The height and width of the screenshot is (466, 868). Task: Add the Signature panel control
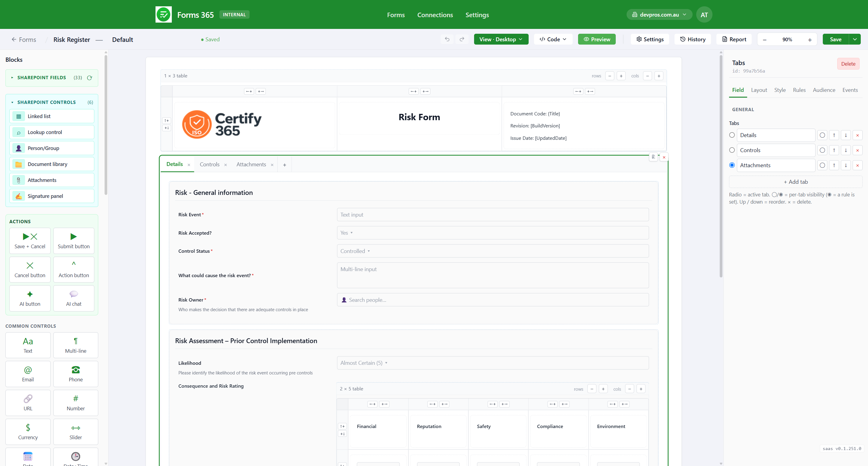coord(52,196)
